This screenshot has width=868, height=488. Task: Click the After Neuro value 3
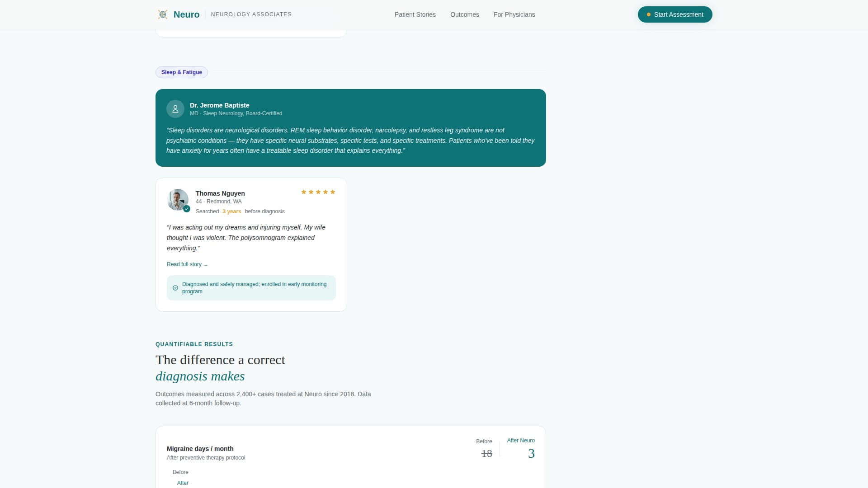[531, 453]
